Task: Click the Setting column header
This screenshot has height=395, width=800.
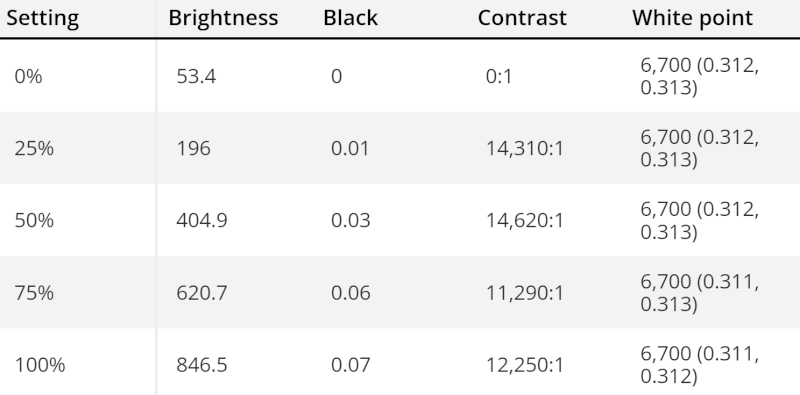Action: click(x=42, y=18)
